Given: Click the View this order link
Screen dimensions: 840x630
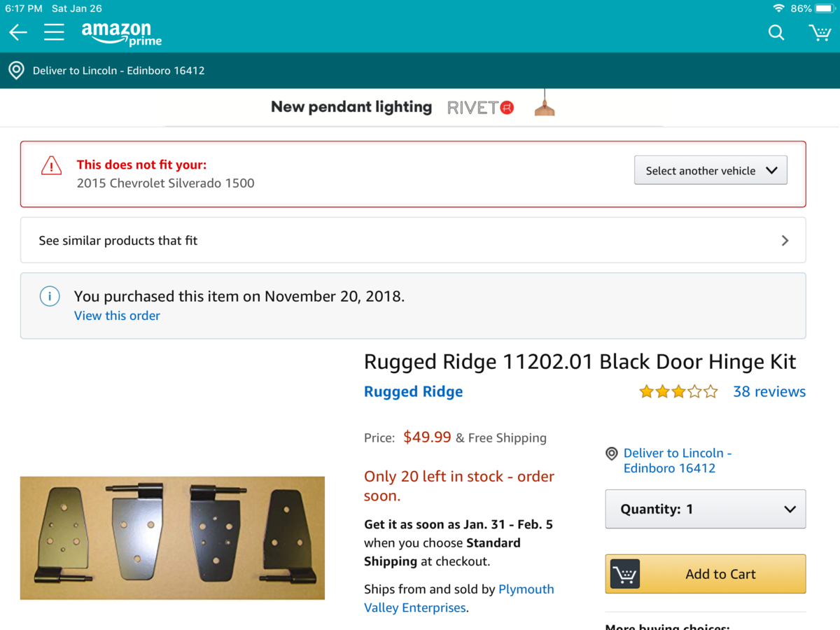Looking at the screenshot, I should pyautogui.click(x=117, y=316).
